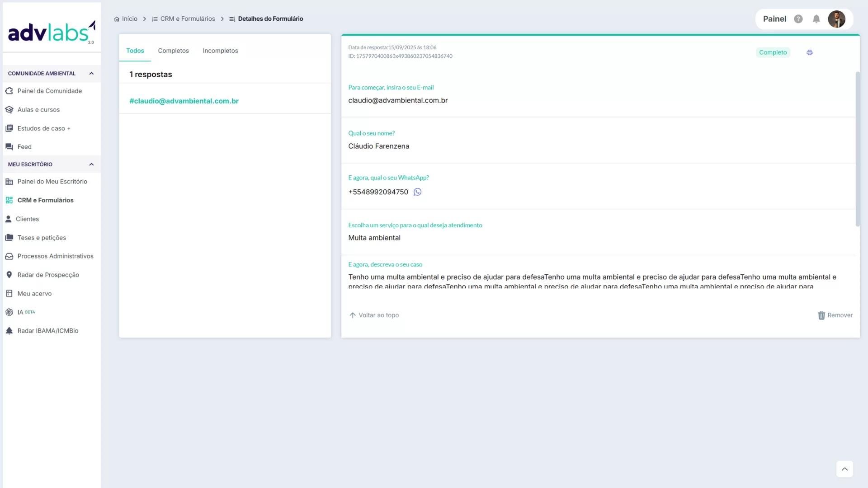Click the response panel vertical scrollbar
Viewport: 868px width, 488px height.
coord(858,149)
